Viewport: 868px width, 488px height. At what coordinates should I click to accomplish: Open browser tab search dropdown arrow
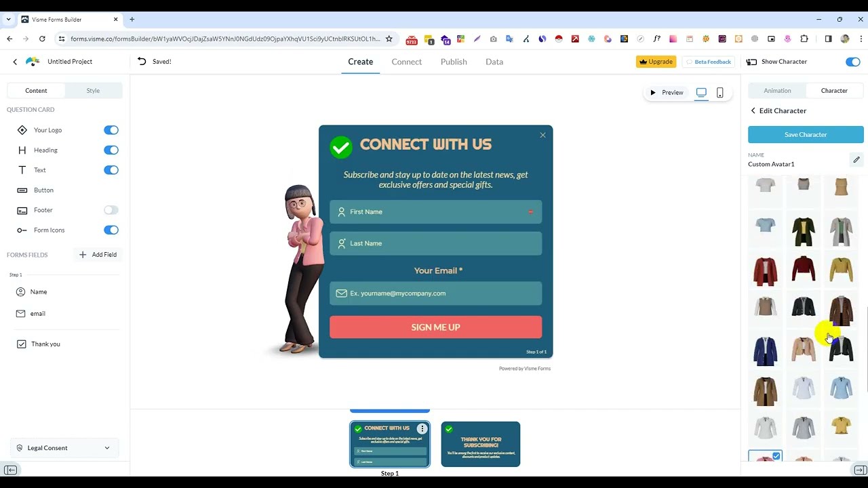pyautogui.click(x=9, y=20)
